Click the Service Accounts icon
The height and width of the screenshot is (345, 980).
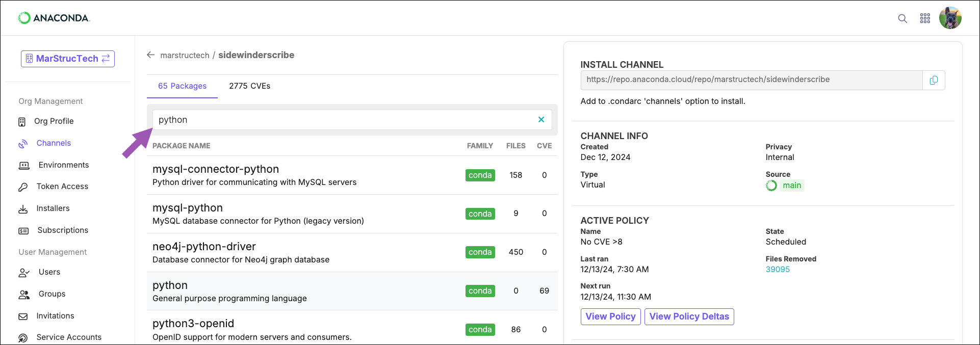point(23,338)
